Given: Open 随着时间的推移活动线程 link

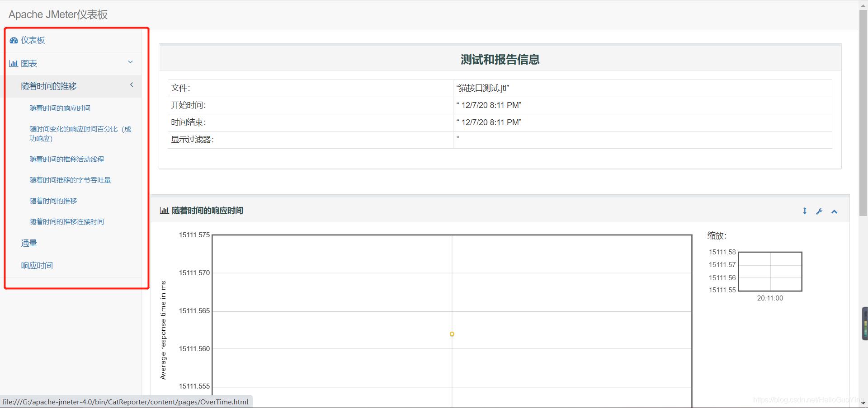Looking at the screenshot, I should 66,159.
